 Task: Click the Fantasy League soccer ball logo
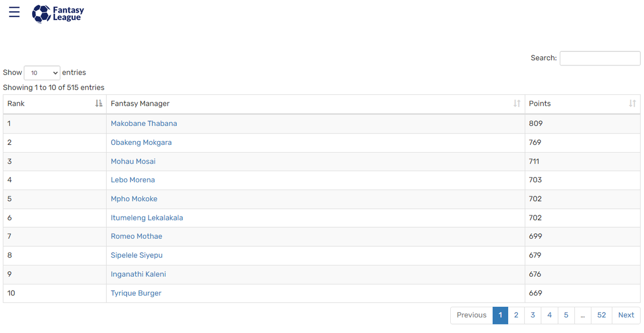41,13
